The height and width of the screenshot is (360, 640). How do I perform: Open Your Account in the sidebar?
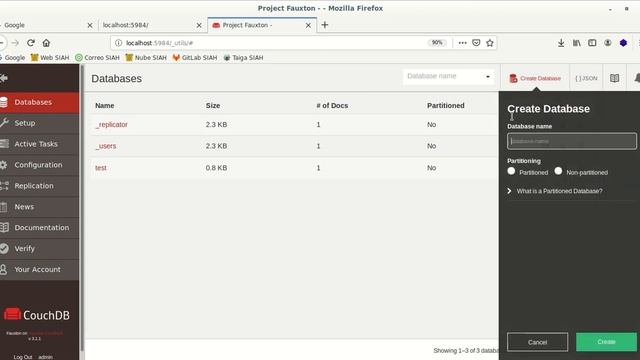pyautogui.click(x=40, y=269)
